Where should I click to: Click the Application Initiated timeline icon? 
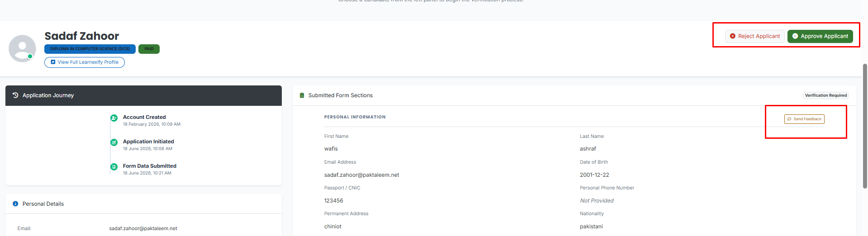pos(114,142)
